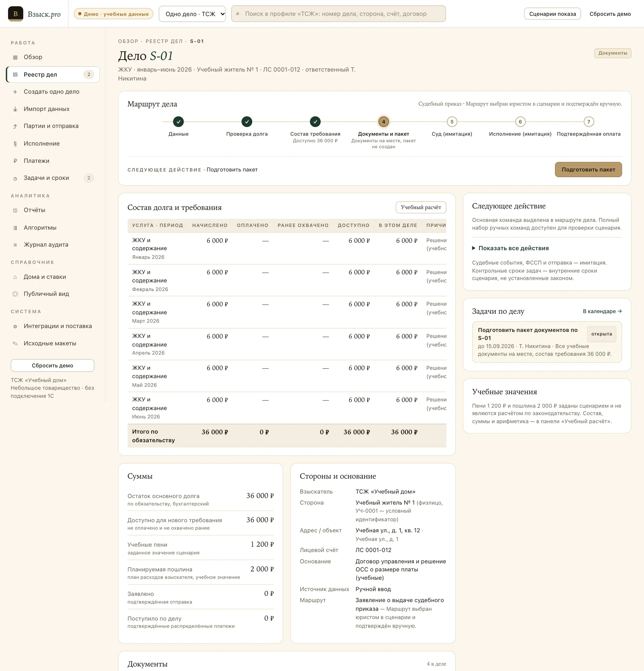Image resolution: width=644 pixels, height=671 pixels.
Task: Expand «Показать все действия» disclosure
Action: [510, 248]
